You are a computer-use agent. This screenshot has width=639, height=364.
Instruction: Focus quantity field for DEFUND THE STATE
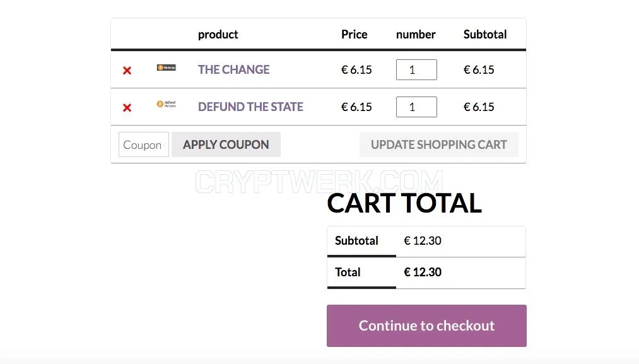(416, 107)
